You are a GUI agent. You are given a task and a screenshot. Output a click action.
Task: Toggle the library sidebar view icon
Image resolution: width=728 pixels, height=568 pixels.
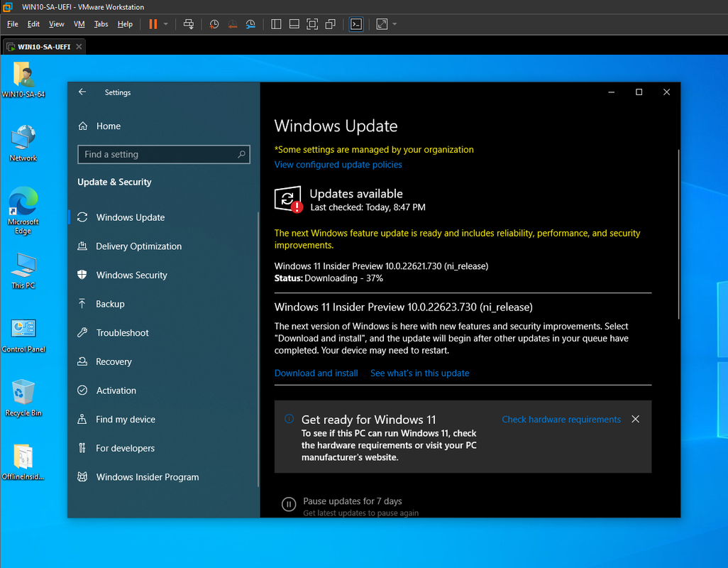pos(276,24)
